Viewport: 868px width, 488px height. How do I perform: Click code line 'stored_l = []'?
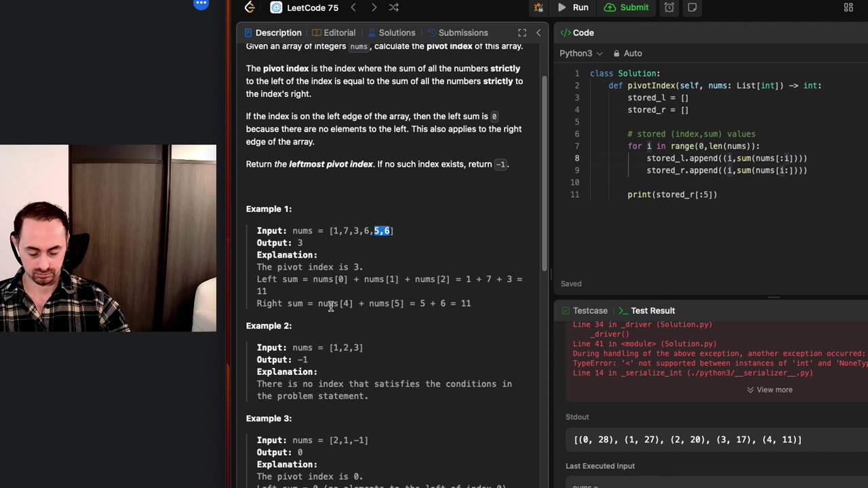658,98
